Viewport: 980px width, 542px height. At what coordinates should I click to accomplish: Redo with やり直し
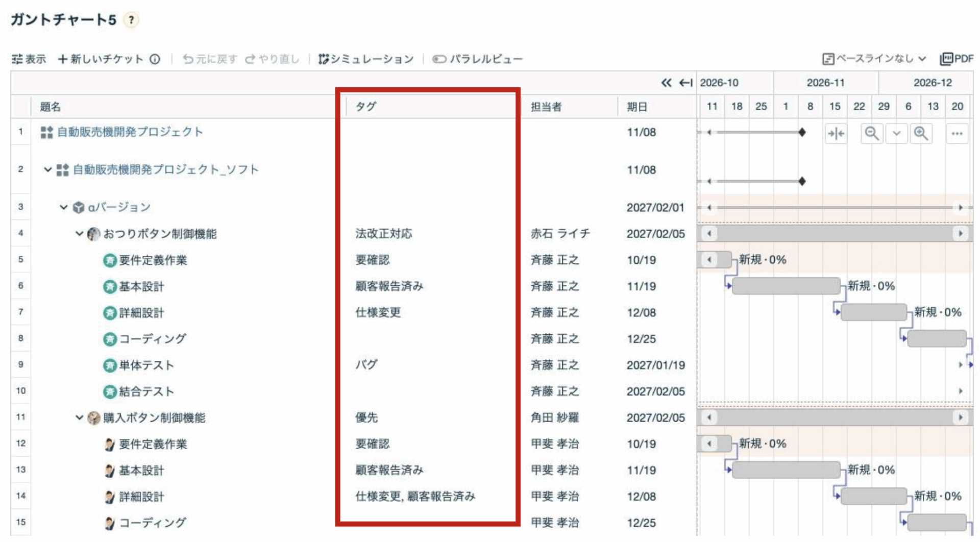pos(272,59)
